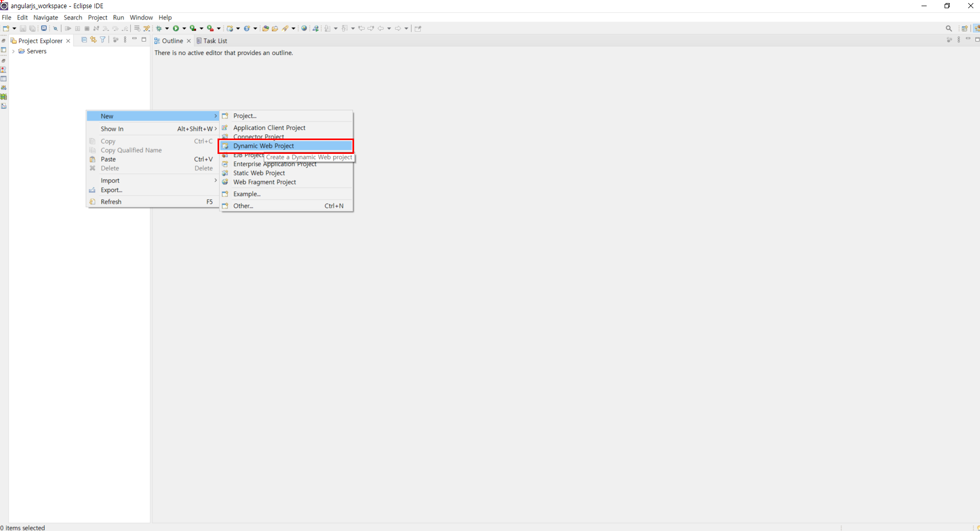Viewport: 980px width, 531px height.
Task: Click the Next Annotation icon
Action: click(x=327, y=28)
